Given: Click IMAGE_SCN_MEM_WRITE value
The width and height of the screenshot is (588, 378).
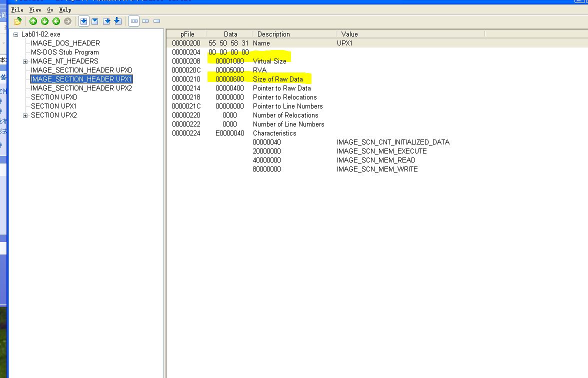Looking at the screenshot, I should pos(377,169).
